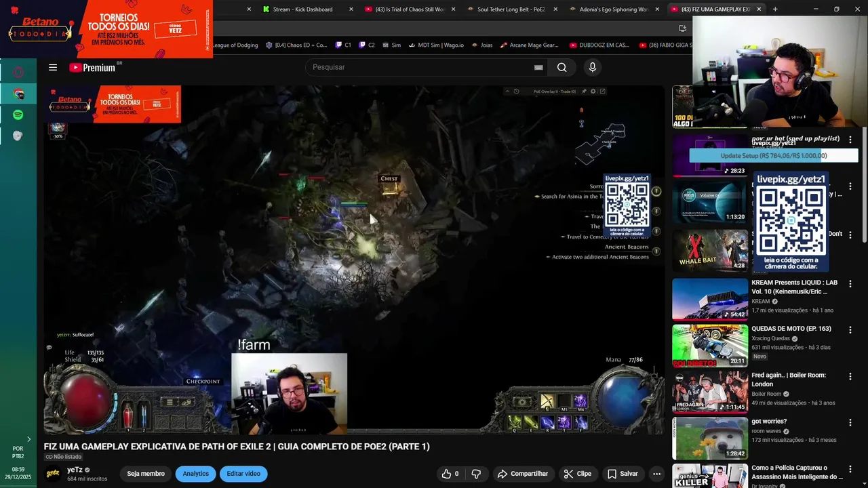868x488 pixels.
Task: Open the Analytics button
Action: click(195, 474)
